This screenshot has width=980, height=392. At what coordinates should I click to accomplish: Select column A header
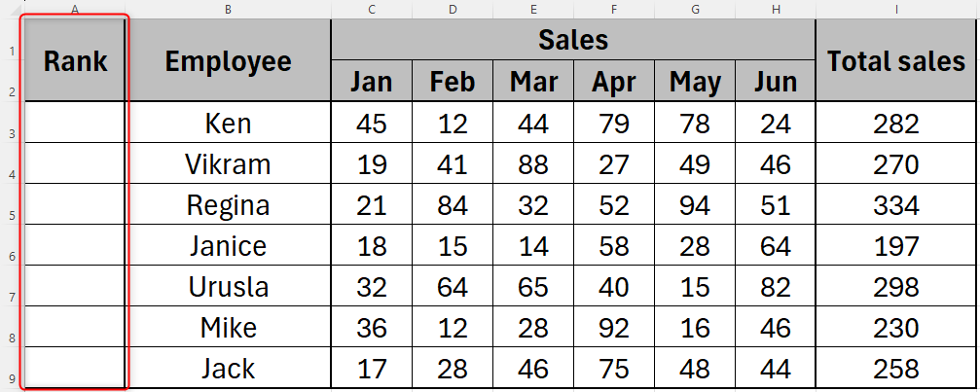[x=74, y=9]
